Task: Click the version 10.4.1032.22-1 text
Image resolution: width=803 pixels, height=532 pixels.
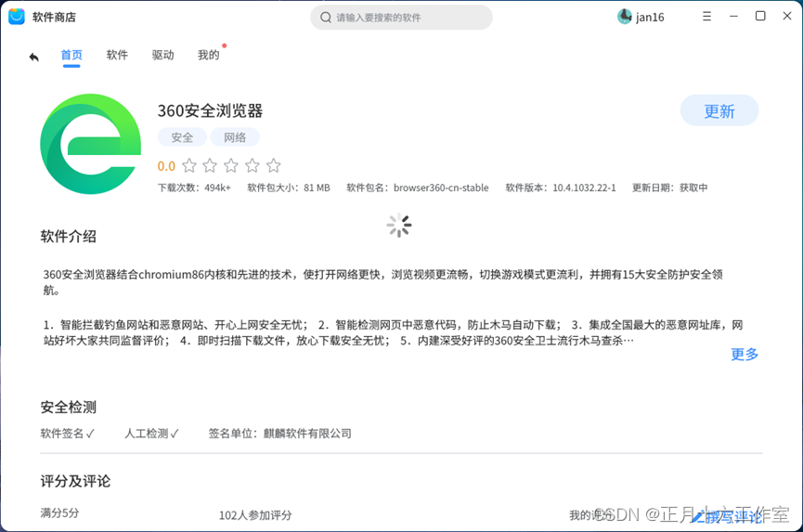Action: coord(584,188)
